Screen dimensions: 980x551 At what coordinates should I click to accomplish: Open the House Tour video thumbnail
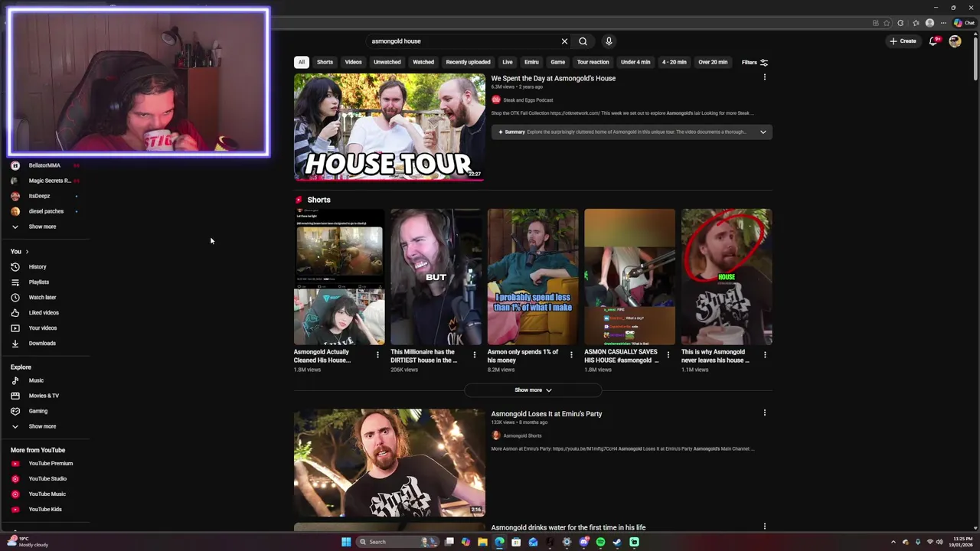[x=389, y=127]
